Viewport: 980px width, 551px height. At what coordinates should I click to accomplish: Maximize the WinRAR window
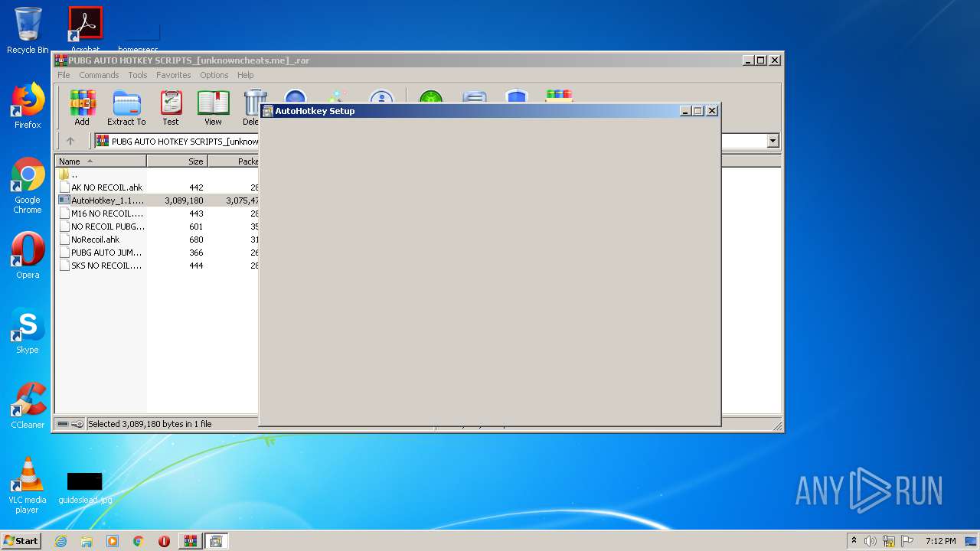click(761, 60)
